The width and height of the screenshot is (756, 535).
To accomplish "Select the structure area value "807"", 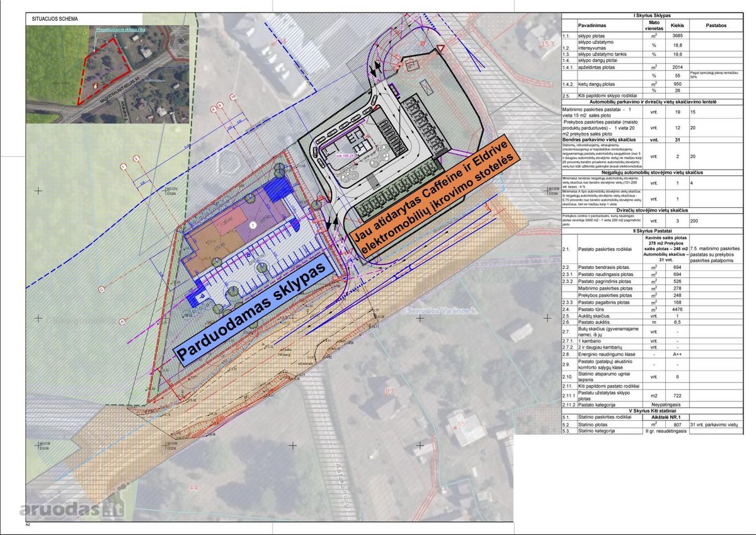I will tap(677, 425).
